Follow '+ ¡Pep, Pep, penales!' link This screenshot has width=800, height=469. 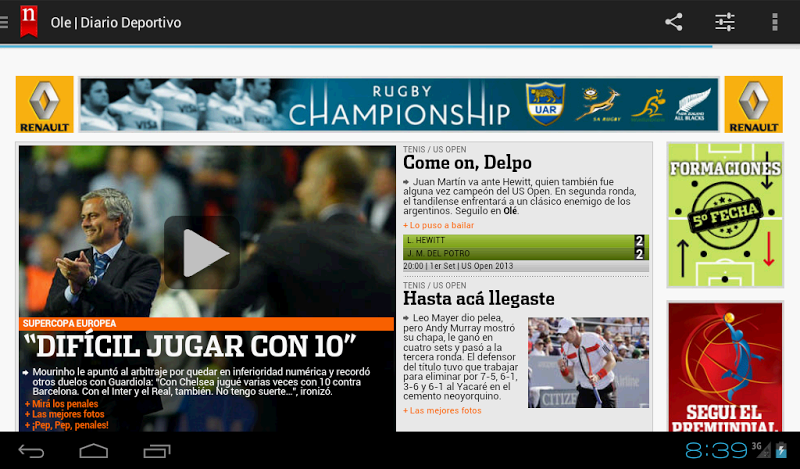(67, 425)
